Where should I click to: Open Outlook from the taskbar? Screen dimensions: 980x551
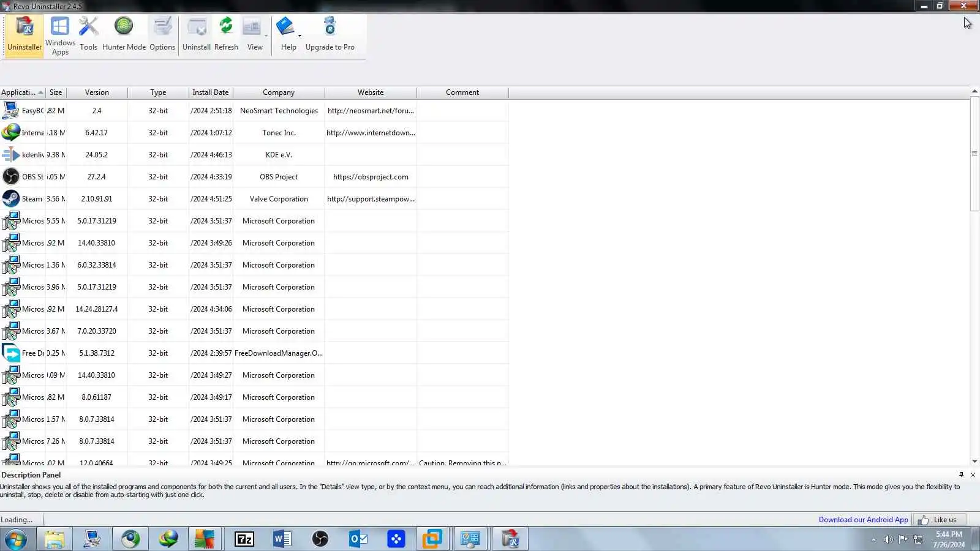(358, 539)
